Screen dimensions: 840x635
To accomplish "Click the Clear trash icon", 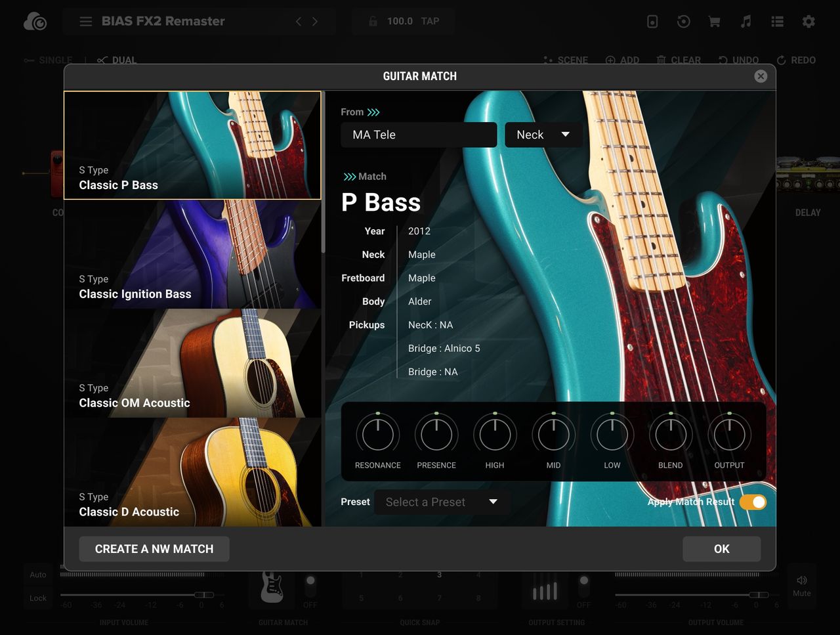I will pos(661,60).
